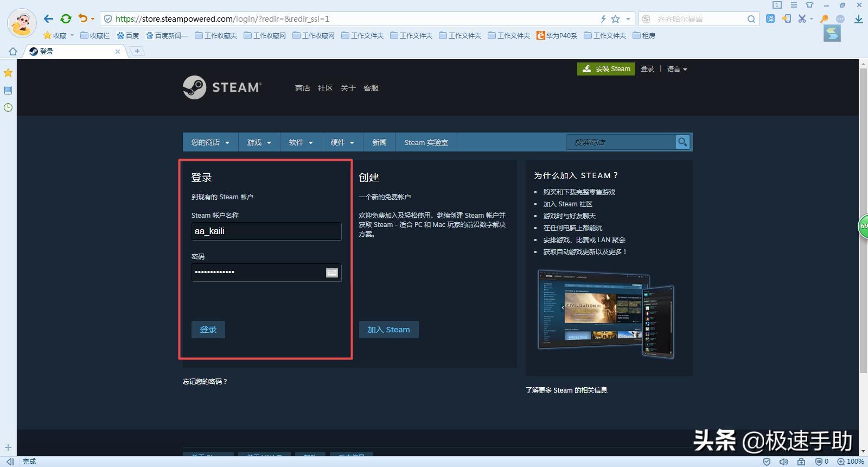Click the Steam logo
The width and height of the screenshot is (868, 467).
(222, 87)
